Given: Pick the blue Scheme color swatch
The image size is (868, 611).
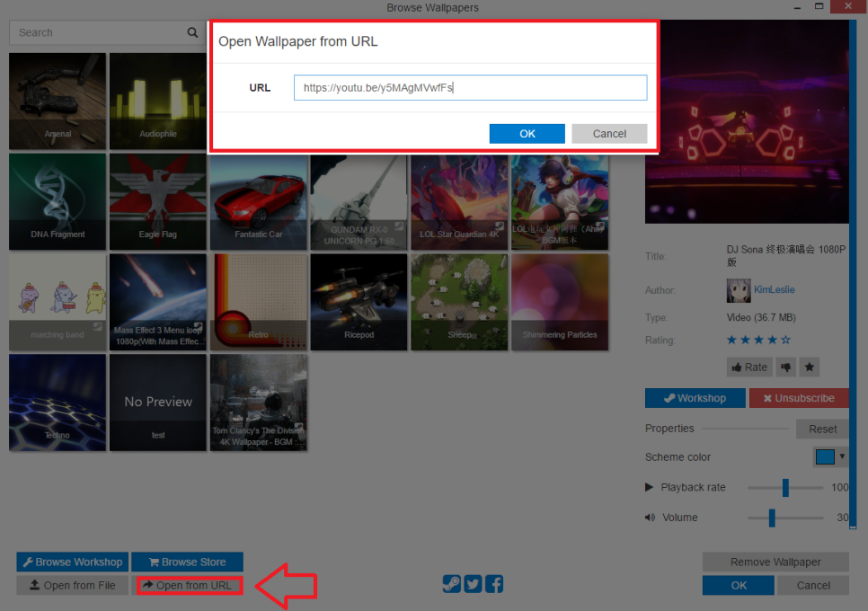Looking at the screenshot, I should (825, 456).
